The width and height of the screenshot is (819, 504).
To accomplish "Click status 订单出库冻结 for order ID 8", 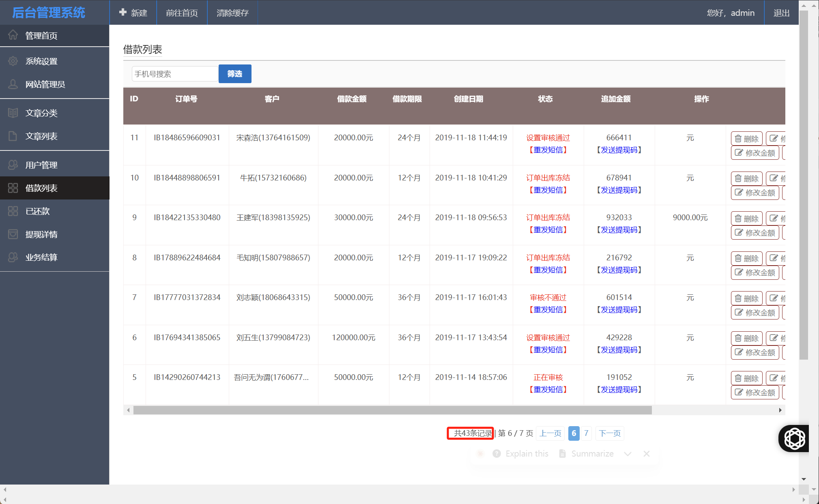I will coord(548,257).
